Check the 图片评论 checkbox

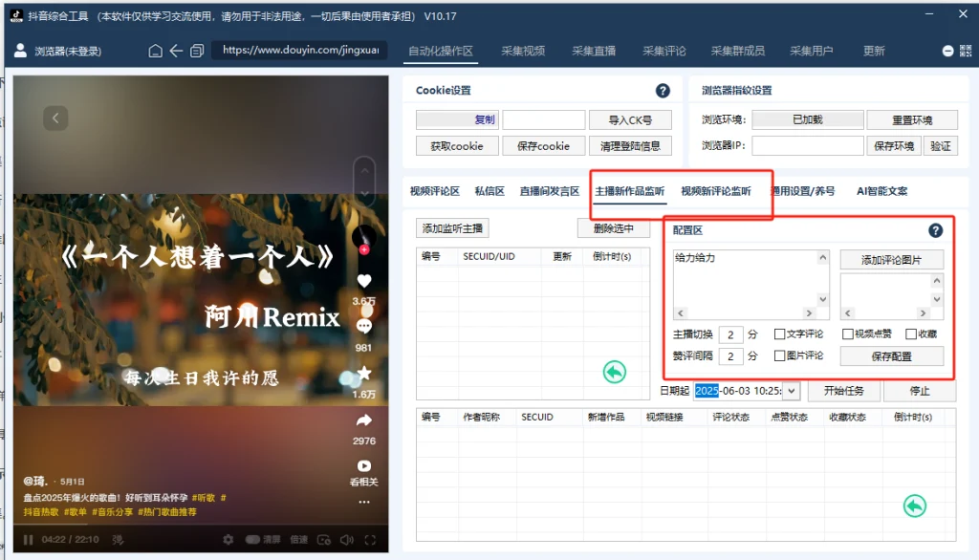click(779, 355)
